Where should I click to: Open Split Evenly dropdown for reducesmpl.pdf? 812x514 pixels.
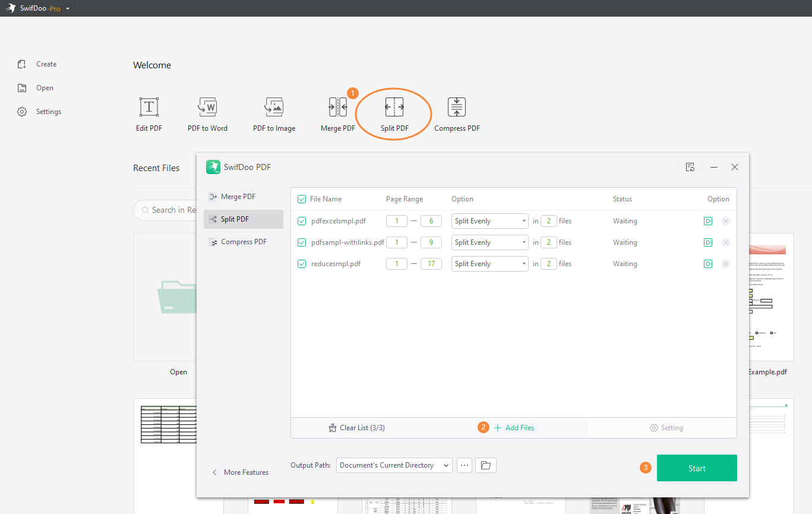[x=490, y=264]
